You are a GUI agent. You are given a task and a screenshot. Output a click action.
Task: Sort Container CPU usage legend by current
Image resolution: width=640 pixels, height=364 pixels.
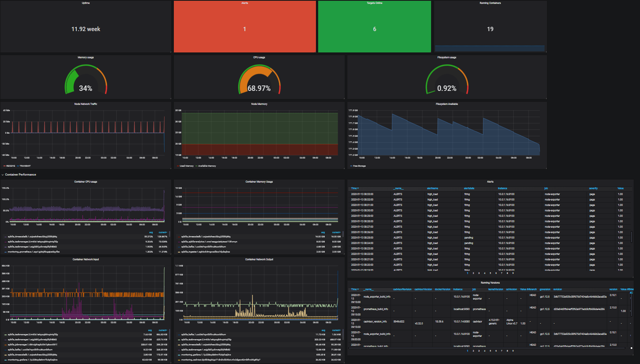coord(163,232)
